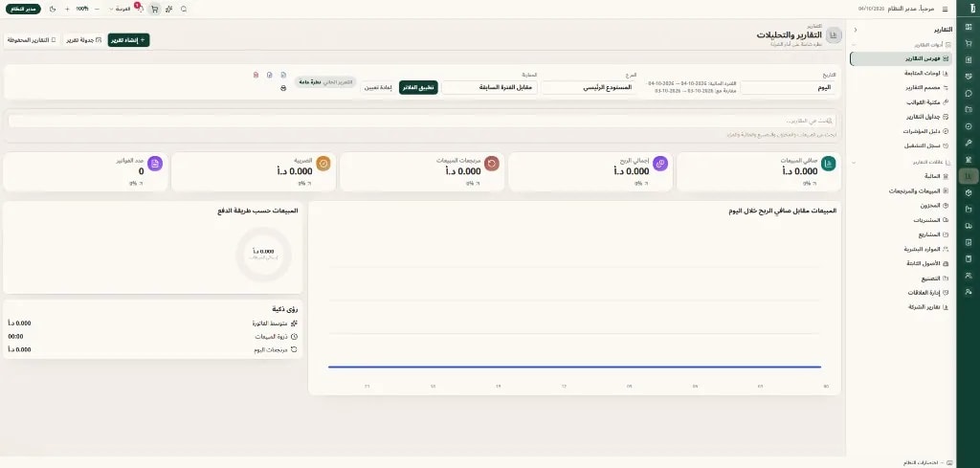Click the payment method donut chart

point(264,255)
